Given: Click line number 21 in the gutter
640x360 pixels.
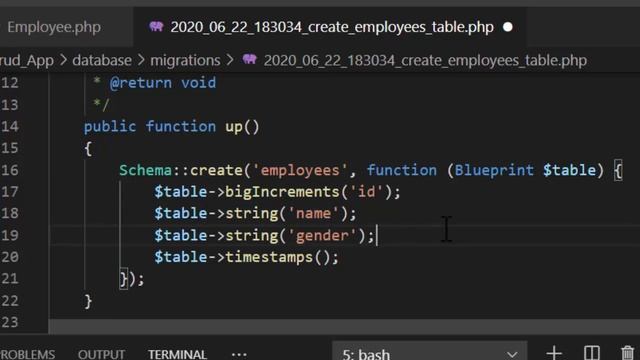Looking at the screenshot, I should click(10, 279).
